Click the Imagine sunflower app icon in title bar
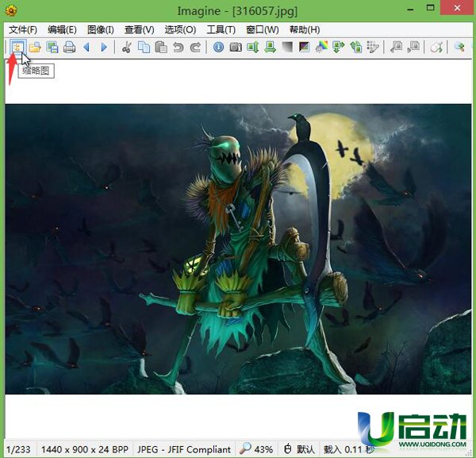The width and height of the screenshot is (476, 458). pos(11,11)
